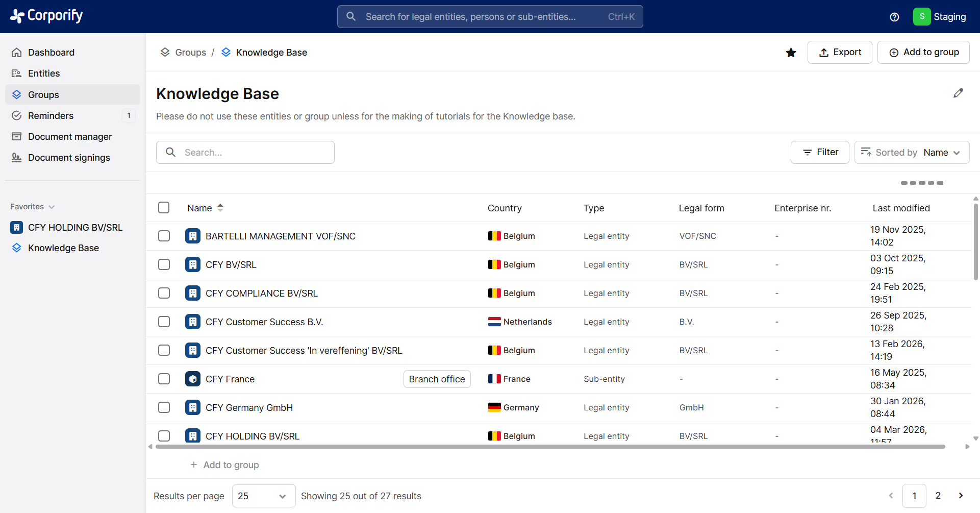Image resolution: width=980 pixels, height=513 pixels.
Task: Check the CFY Customer Success 'In vereffening' row
Action: click(164, 350)
